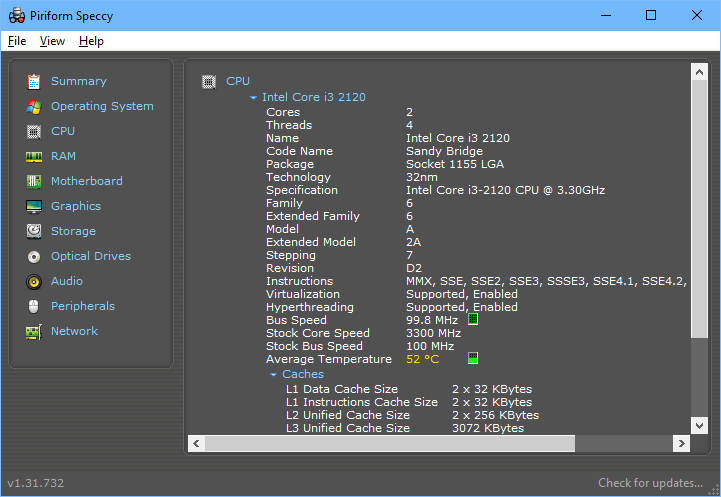
Task: Click the version number v1.31.732
Action: [35, 483]
